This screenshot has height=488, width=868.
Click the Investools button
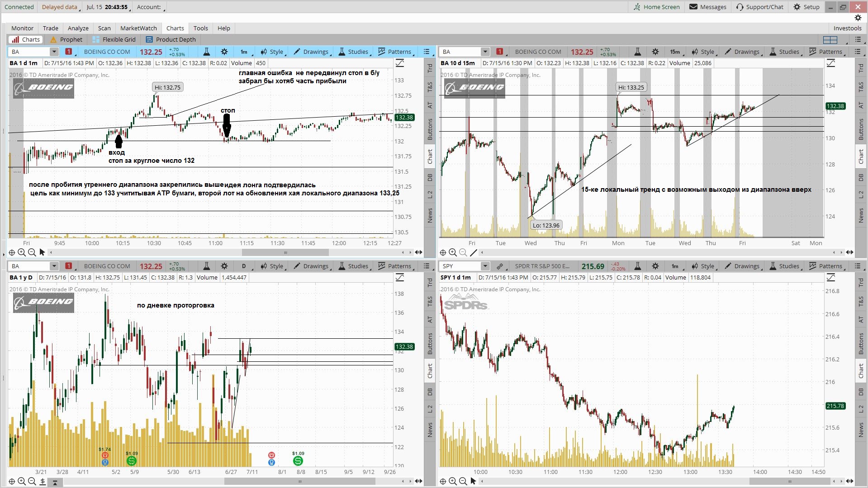(848, 28)
